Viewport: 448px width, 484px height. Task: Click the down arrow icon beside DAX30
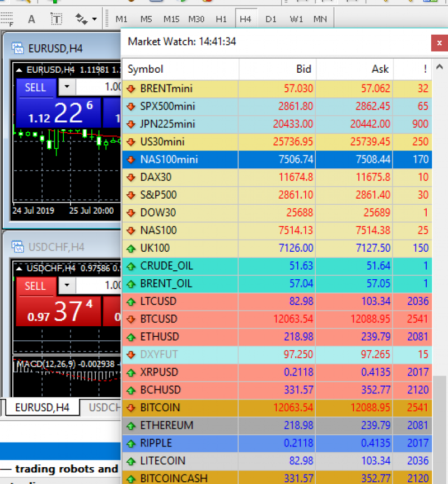(131, 177)
